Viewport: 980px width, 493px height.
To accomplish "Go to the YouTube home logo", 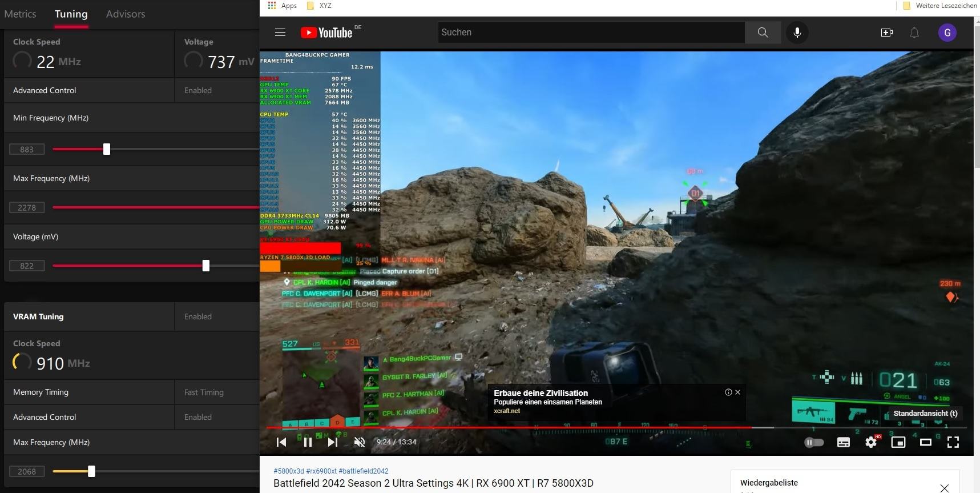I will 326,33.
